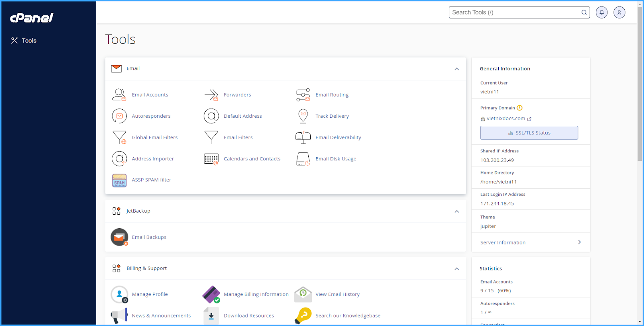Open the Manage Billing Information icon
The width and height of the screenshot is (644, 326).
(x=211, y=294)
